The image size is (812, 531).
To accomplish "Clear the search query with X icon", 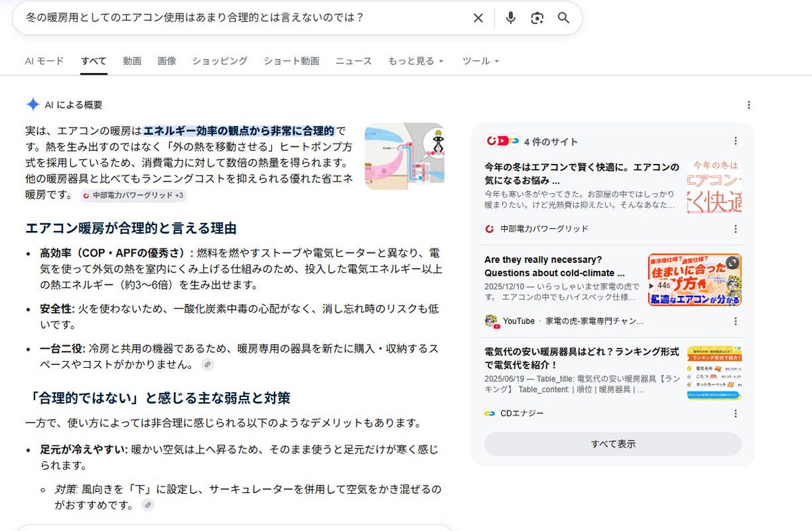I will [x=478, y=18].
